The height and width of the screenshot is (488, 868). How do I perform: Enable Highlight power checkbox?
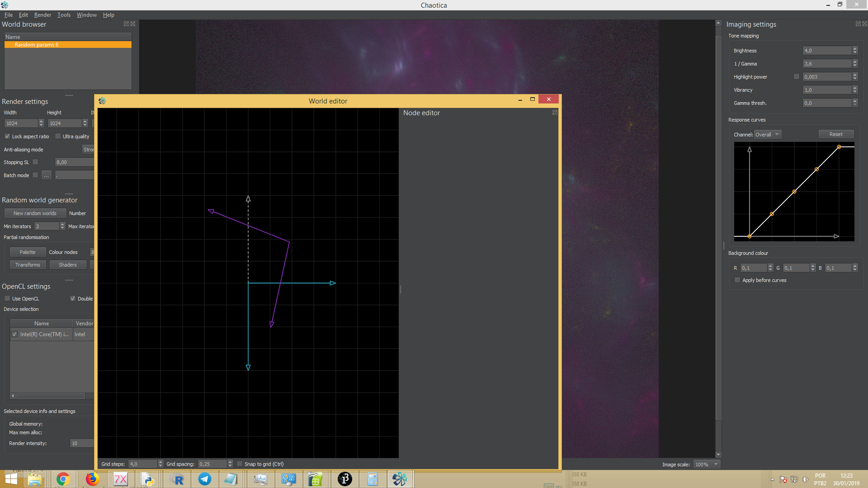click(797, 76)
